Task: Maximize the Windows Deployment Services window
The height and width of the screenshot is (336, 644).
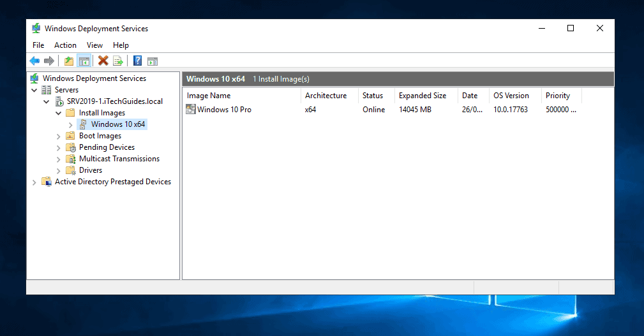Action: click(571, 28)
